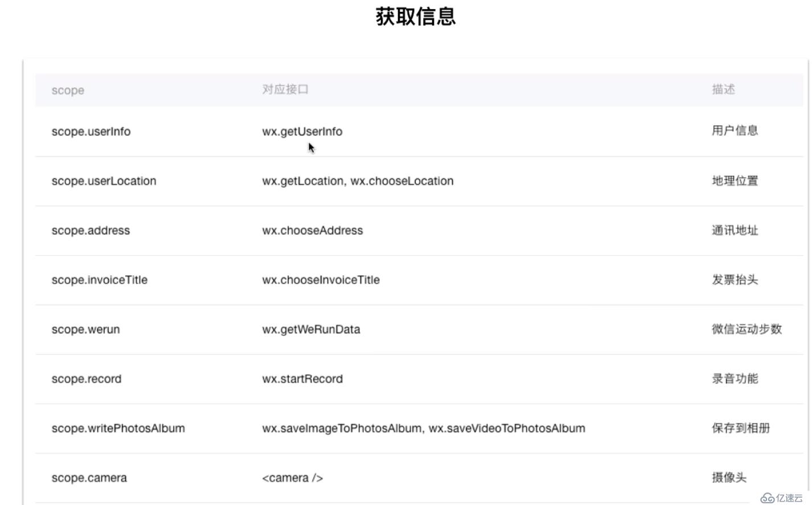This screenshot has height=505, width=812.
Task: Click the 用户信息 description
Action: point(735,131)
